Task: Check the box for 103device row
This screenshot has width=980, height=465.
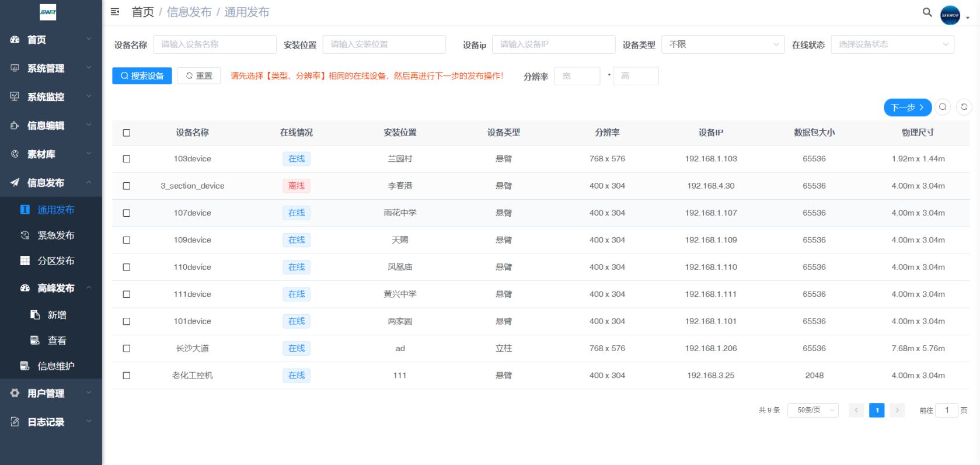Action: [127, 159]
